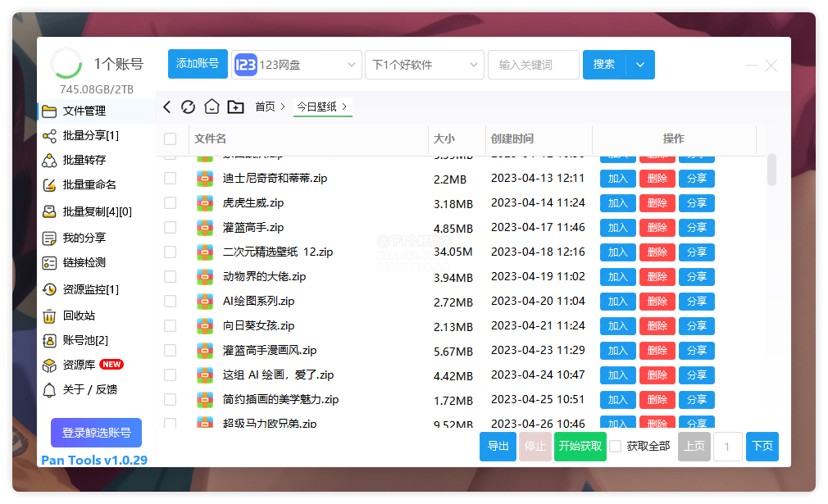The width and height of the screenshot is (828, 504).
Task: Check the checkbox for 虎虎生威.zip
Action: pos(171,203)
